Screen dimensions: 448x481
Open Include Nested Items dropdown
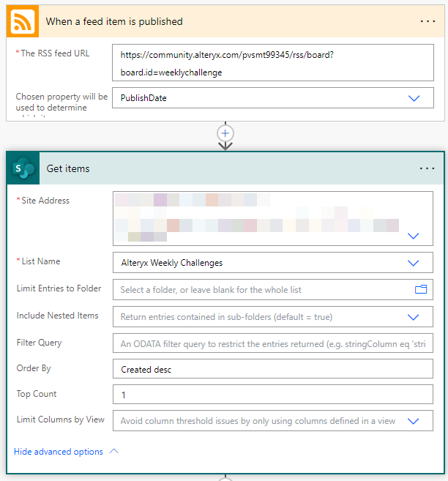(413, 317)
